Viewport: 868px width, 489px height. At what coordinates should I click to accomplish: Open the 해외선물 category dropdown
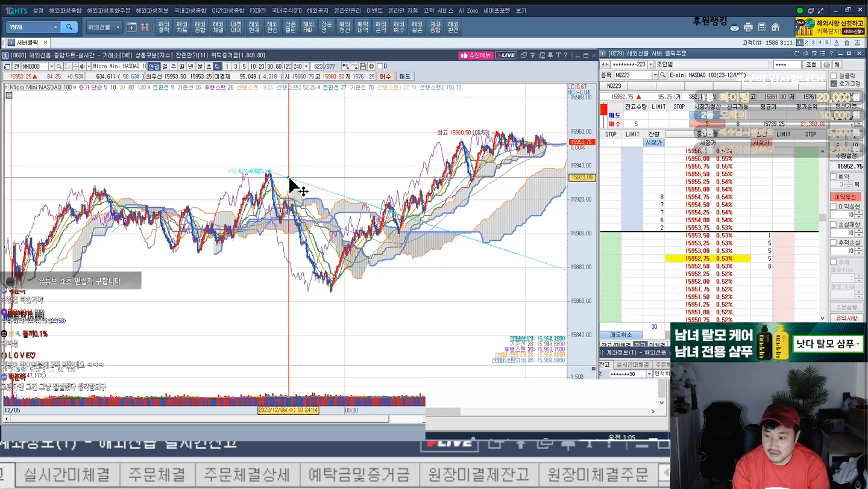118,27
